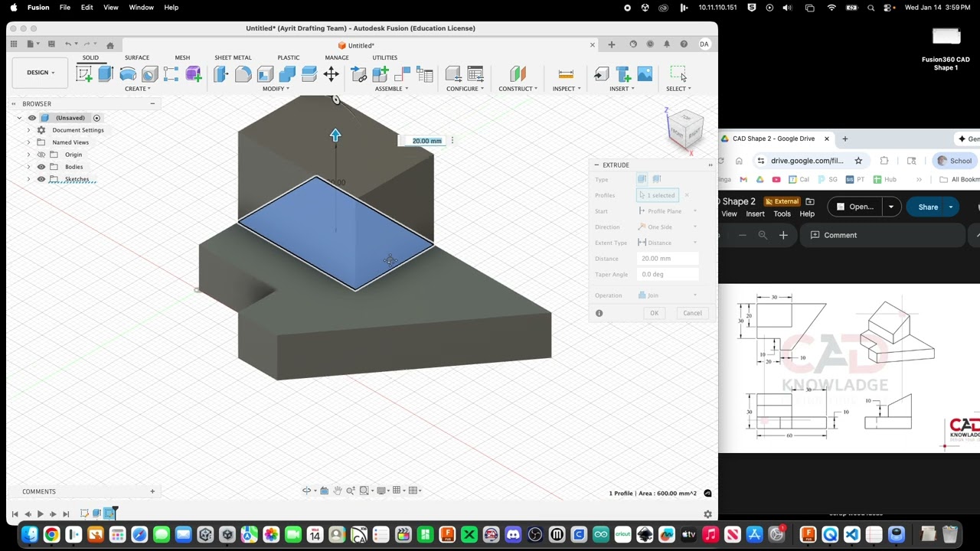Expand the Named Views node
The width and height of the screenshot is (980, 551).
coord(28,142)
